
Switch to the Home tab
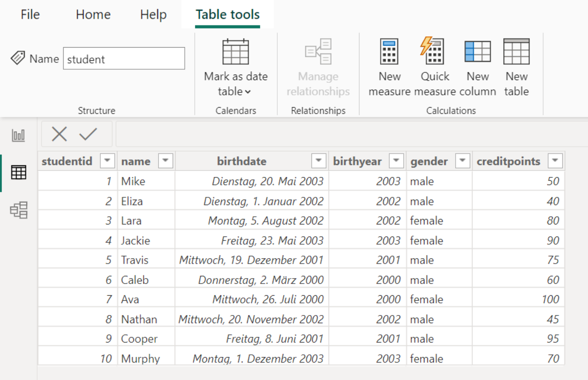click(93, 15)
